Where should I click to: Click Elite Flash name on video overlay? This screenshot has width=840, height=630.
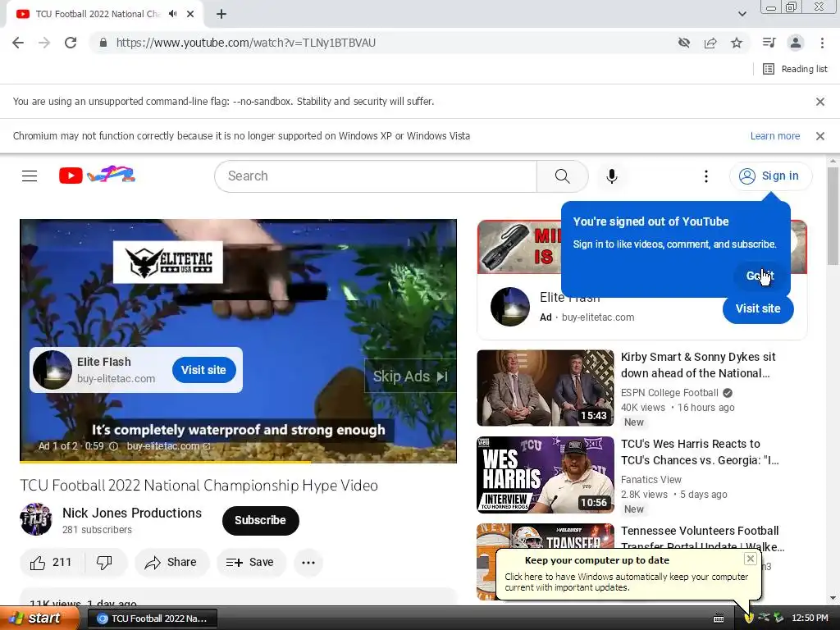(x=104, y=362)
